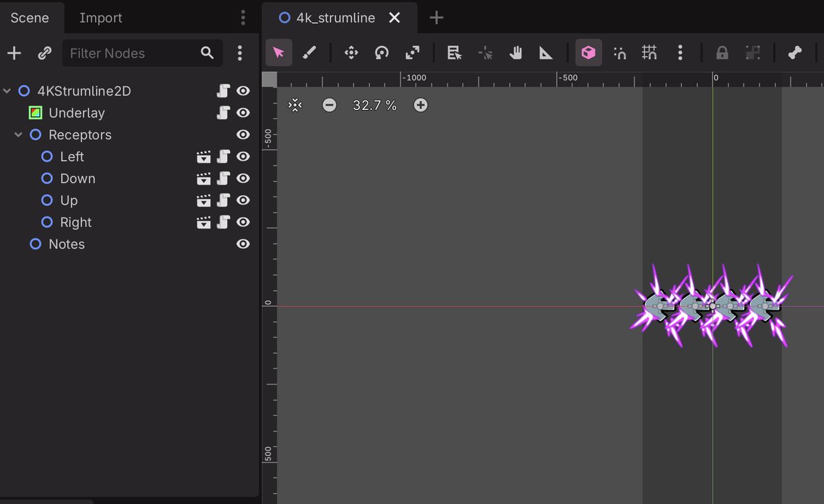
Task: Select the Notes node
Action: (x=67, y=244)
